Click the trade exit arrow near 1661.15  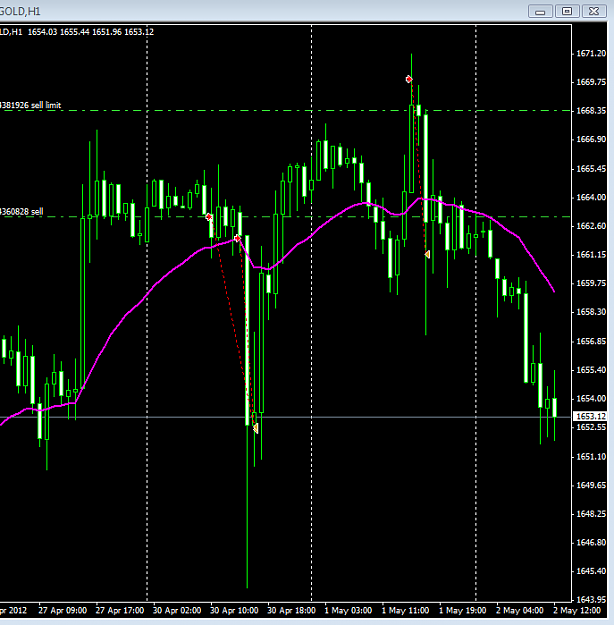pos(427,254)
